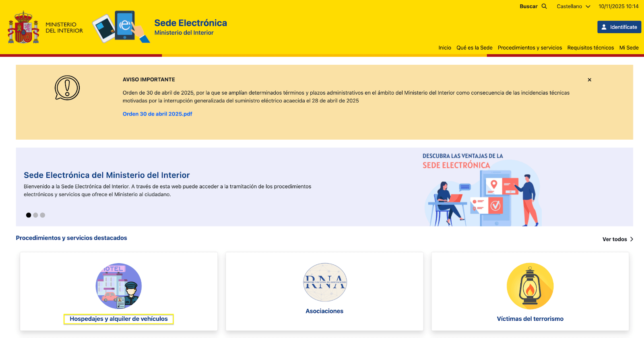Open the Orden 30 de abril 2025.pdf link

pyautogui.click(x=157, y=114)
